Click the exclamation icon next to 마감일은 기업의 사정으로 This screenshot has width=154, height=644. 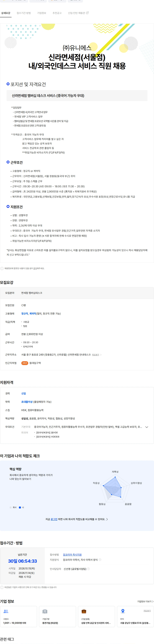point(2,587)
